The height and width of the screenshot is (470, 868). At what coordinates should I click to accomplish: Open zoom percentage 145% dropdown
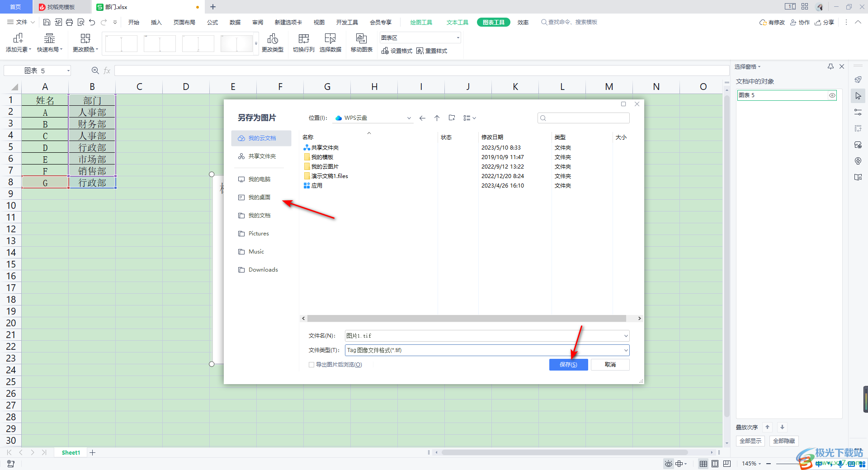(751, 464)
